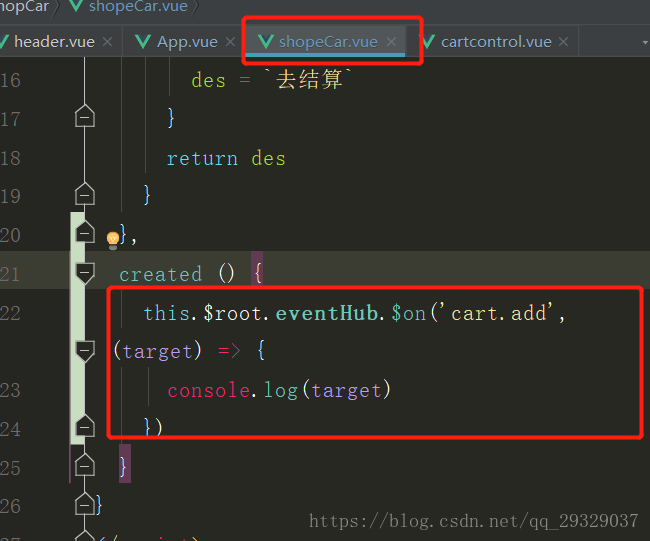Place cursor on 'return' keyword
This screenshot has height=541, width=650.
pos(202,159)
